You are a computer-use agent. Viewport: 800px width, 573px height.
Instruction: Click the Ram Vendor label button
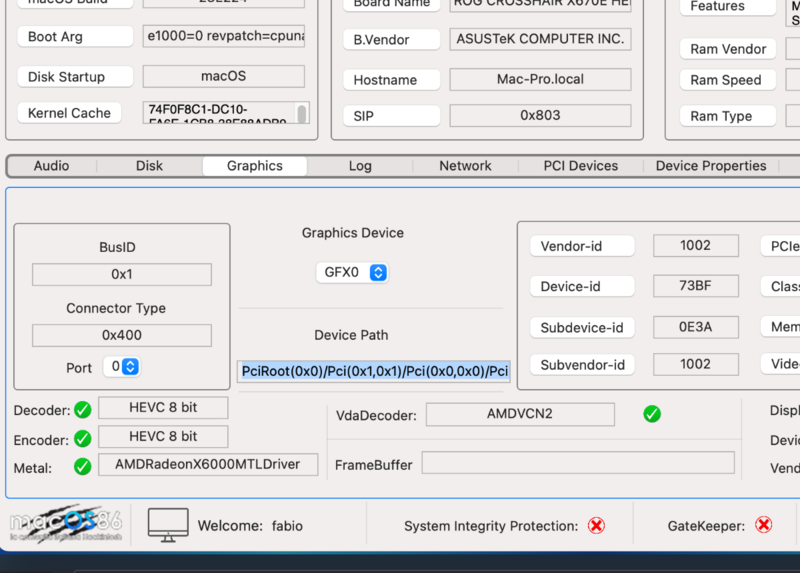728,49
